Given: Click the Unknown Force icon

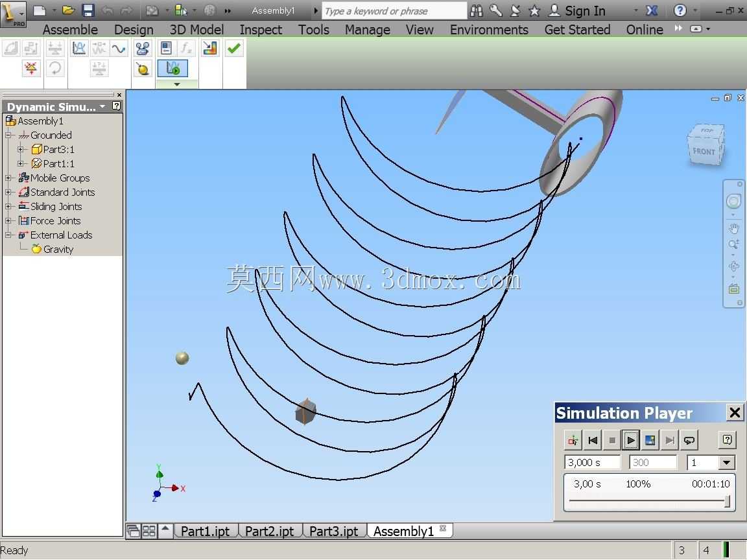Looking at the screenshot, I should pos(99,68).
